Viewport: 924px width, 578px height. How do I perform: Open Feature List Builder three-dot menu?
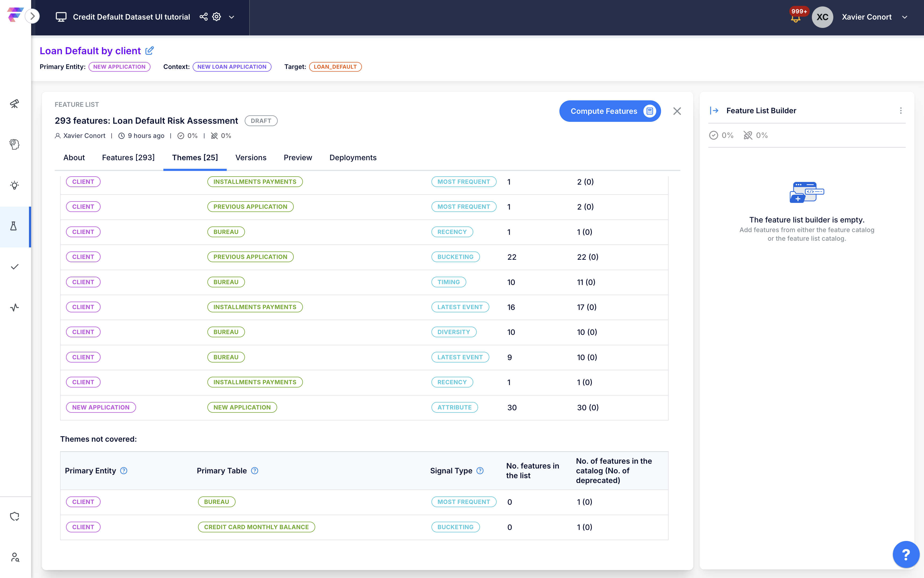(901, 111)
